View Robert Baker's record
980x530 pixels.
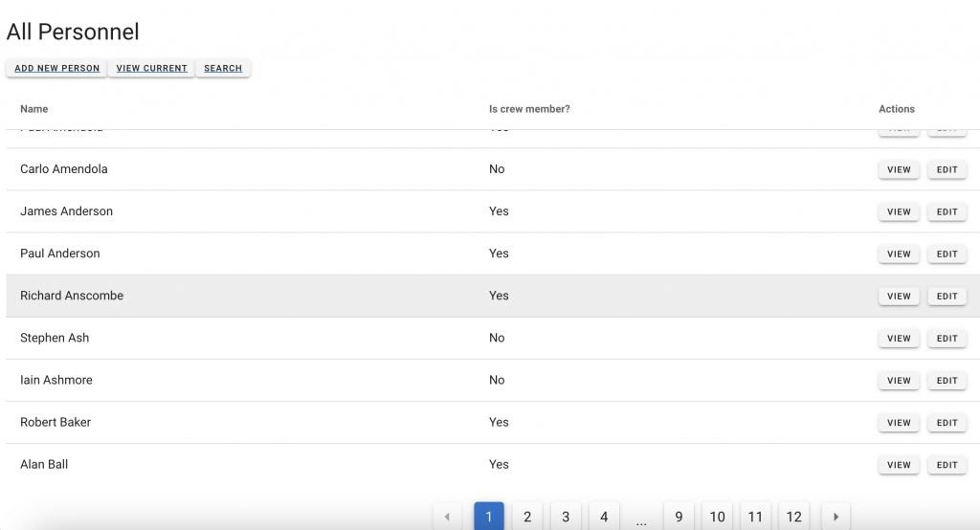click(899, 423)
